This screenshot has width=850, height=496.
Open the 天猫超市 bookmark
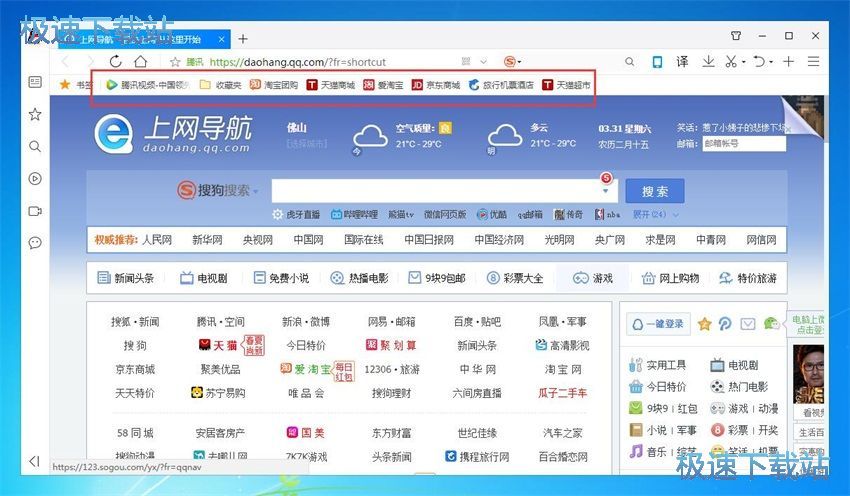point(566,85)
